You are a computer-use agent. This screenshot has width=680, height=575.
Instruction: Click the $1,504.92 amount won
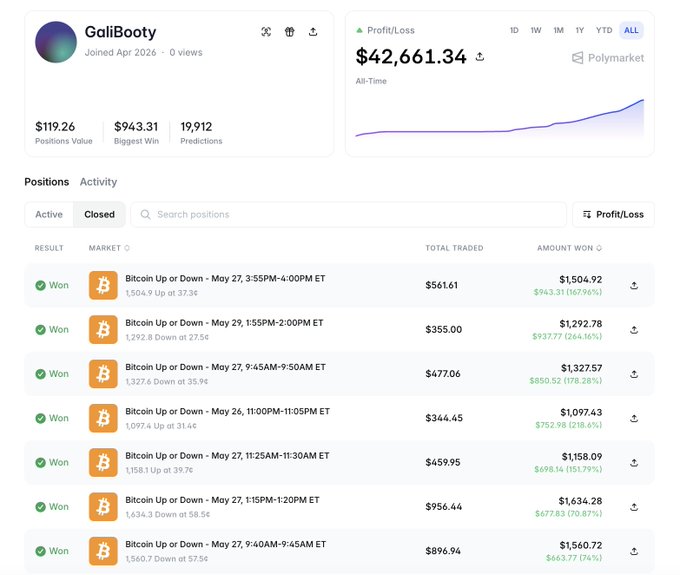click(x=580, y=279)
